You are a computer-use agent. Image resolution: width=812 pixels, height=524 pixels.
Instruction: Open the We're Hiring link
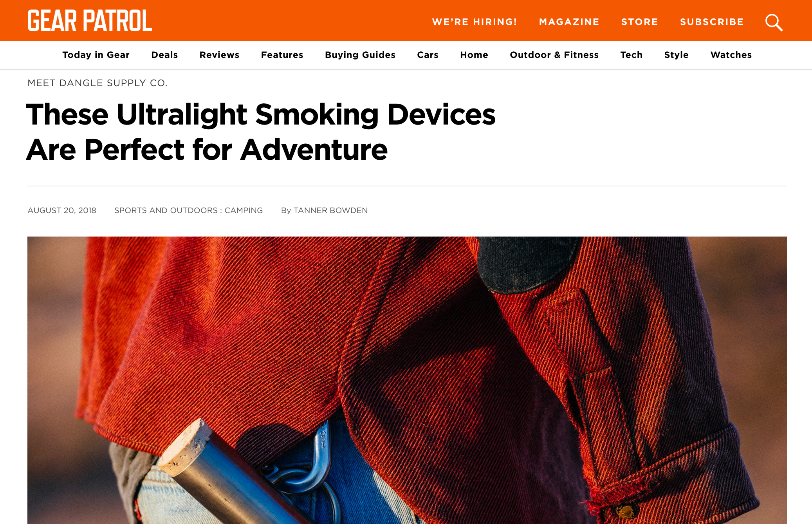475,22
